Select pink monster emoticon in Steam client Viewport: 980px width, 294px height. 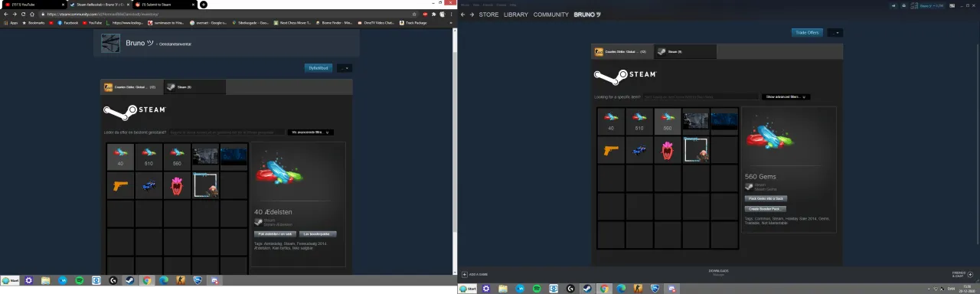click(x=668, y=150)
